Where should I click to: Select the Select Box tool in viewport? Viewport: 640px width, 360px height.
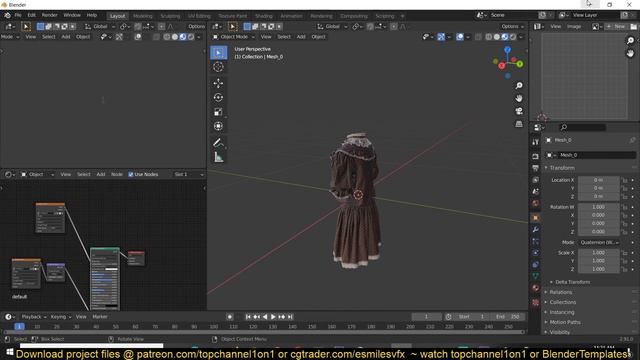[x=219, y=53]
